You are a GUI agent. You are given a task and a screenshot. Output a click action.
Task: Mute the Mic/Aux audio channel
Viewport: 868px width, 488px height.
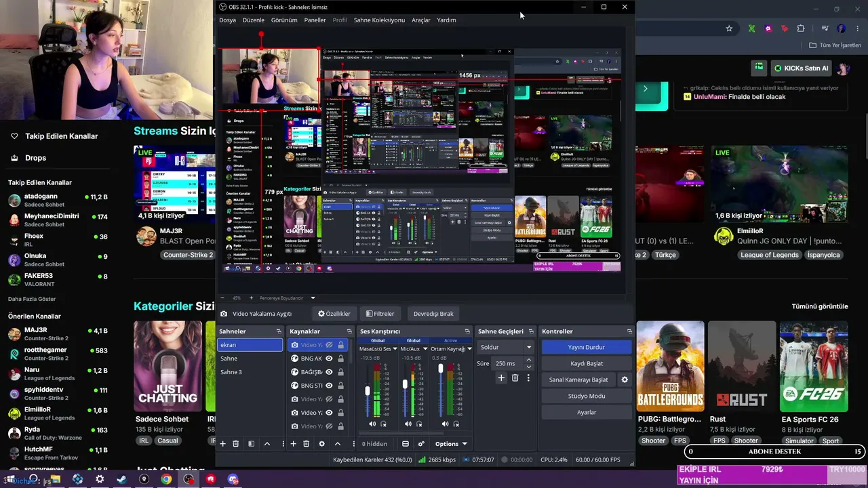[408, 424]
